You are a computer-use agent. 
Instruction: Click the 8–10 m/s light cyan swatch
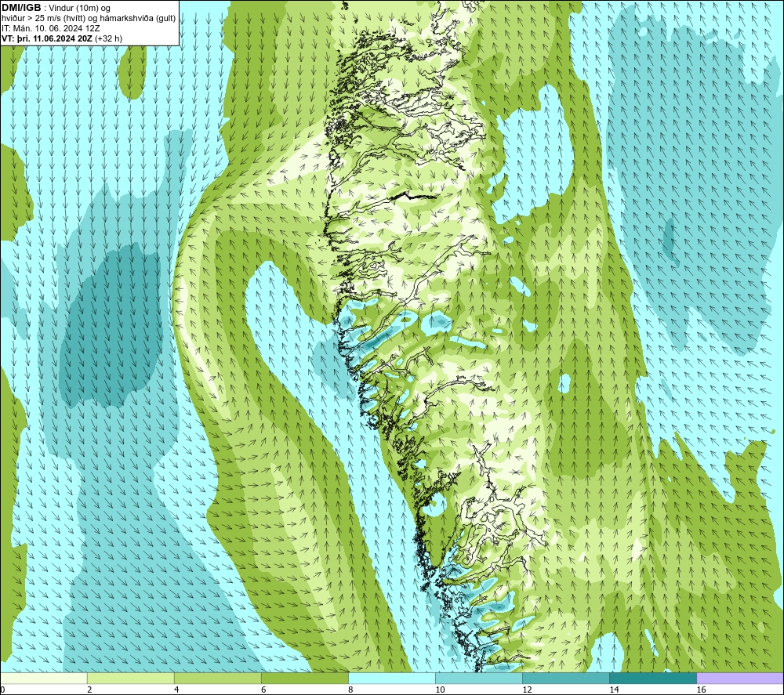[x=392, y=678]
